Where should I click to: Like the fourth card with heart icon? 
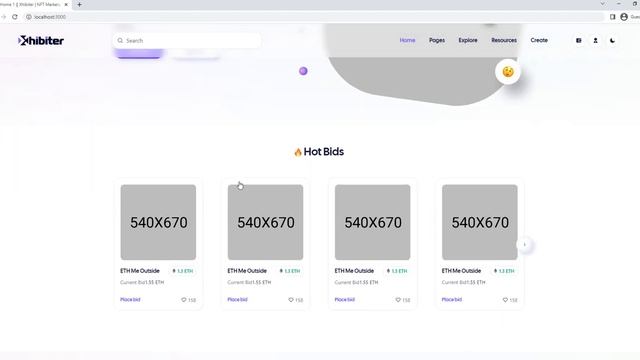(x=505, y=300)
